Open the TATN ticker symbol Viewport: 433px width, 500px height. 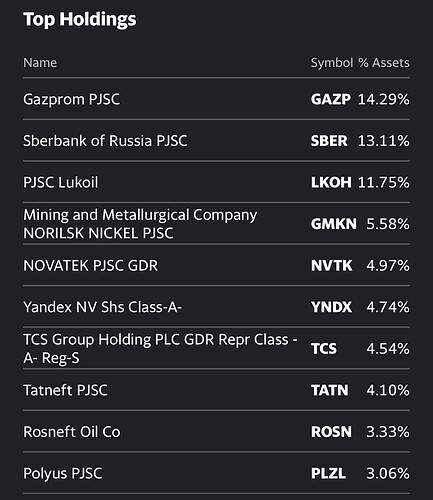(x=329, y=390)
